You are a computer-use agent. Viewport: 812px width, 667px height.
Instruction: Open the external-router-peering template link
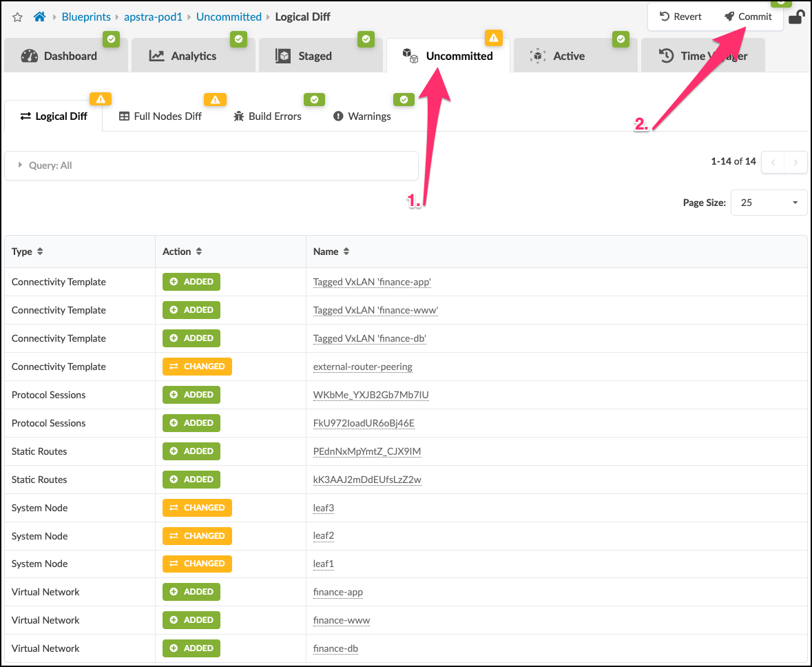pos(362,367)
